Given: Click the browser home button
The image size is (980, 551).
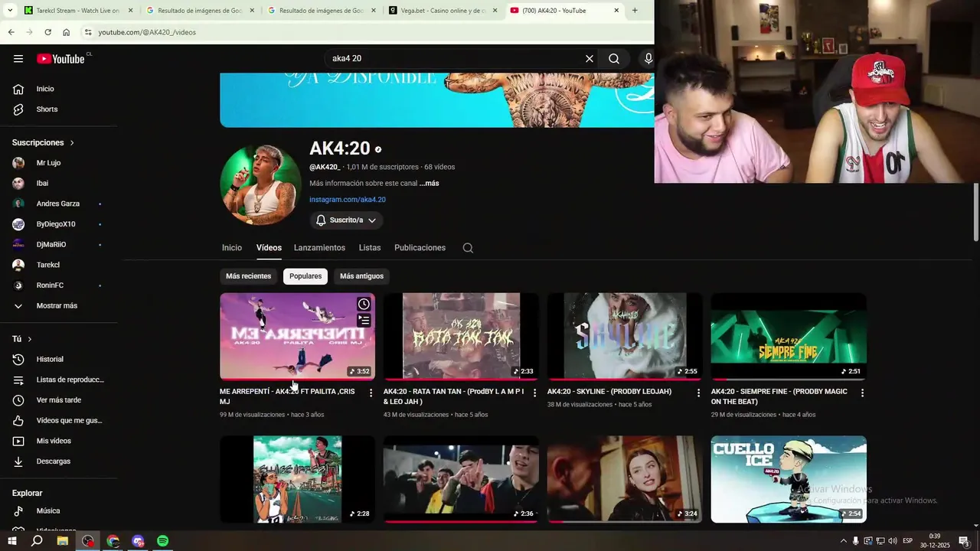Looking at the screenshot, I should [67, 32].
